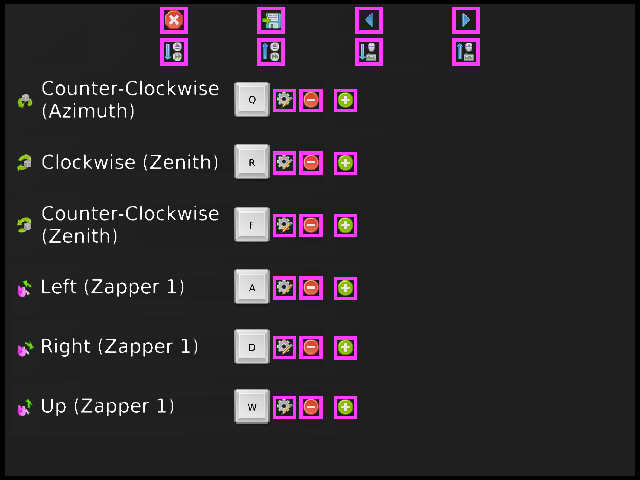Click the D key for Right (Zapper 1)

[252, 348]
